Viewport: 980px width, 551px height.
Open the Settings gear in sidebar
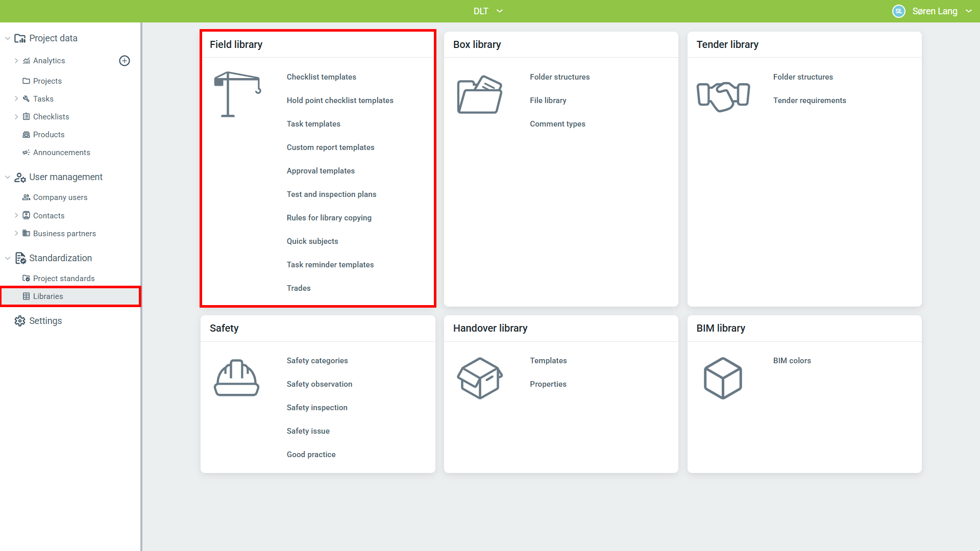click(x=20, y=321)
